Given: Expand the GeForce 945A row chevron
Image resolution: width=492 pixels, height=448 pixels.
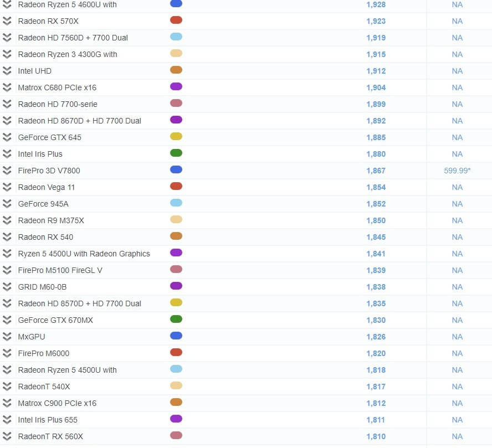Looking at the screenshot, I should (7, 204).
